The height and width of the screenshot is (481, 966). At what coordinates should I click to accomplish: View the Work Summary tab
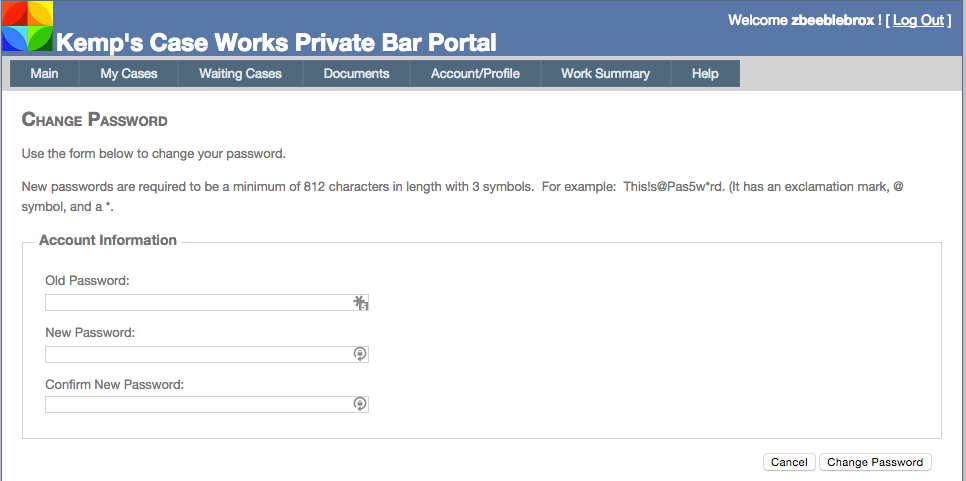(x=605, y=73)
